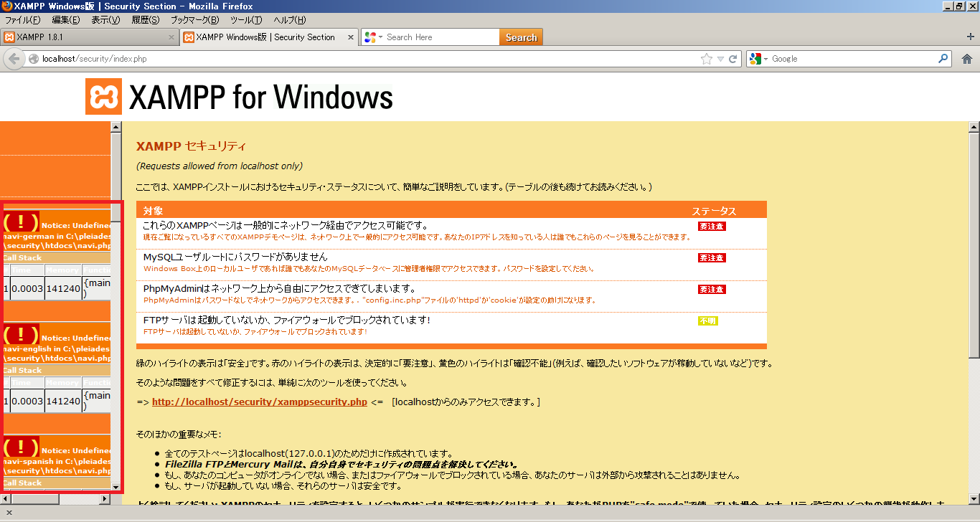Close the Security Section tab
The image size is (980, 522).
[x=351, y=37]
